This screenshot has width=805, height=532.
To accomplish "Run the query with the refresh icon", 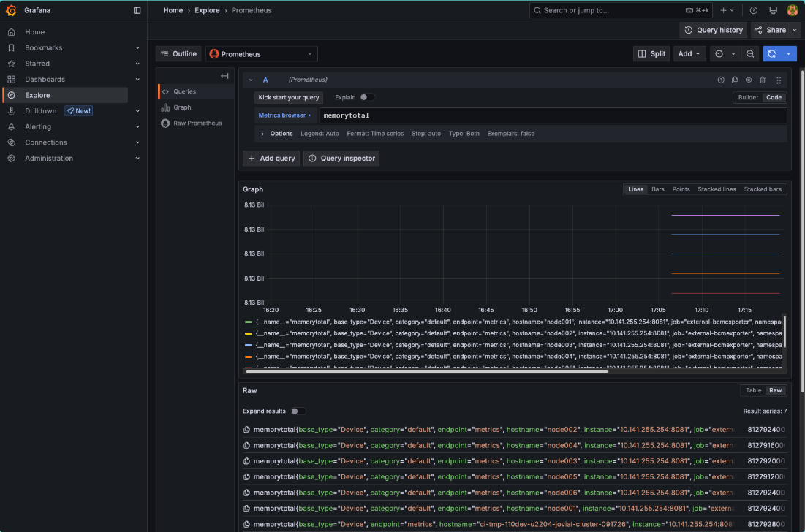I will coord(773,53).
